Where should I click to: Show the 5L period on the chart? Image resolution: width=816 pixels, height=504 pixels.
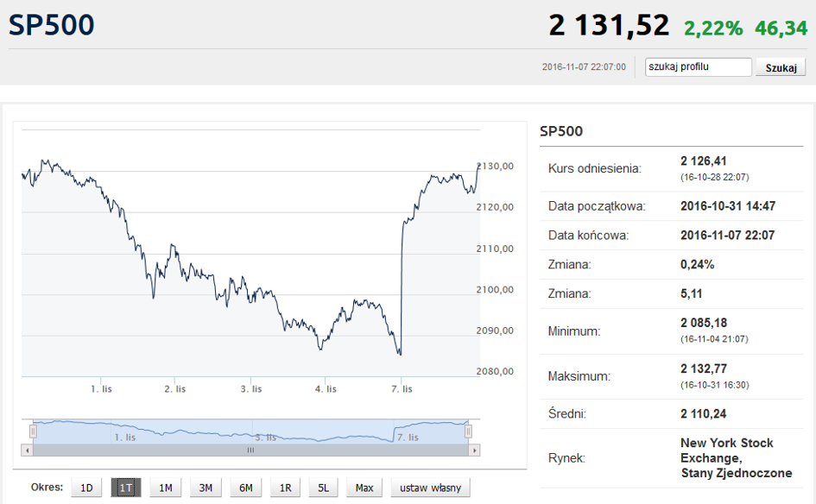(x=323, y=488)
